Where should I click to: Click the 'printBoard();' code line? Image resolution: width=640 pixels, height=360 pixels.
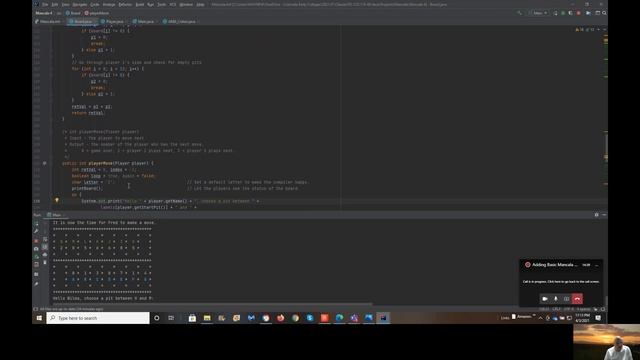87,189
